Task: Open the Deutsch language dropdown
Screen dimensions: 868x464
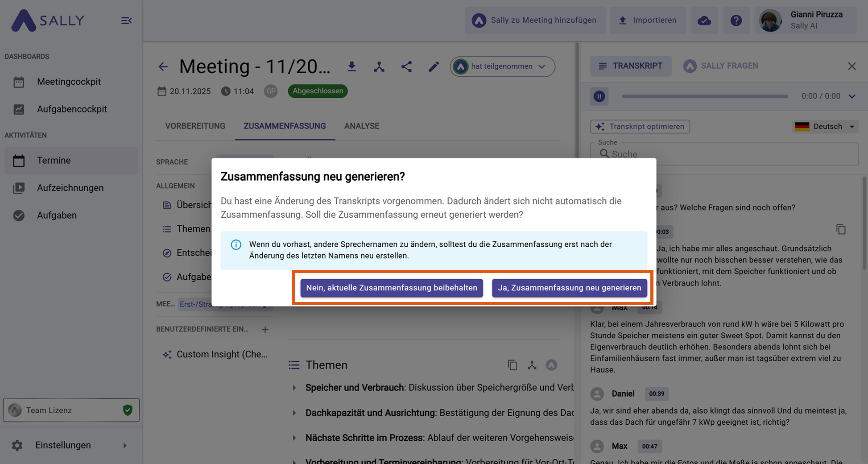Action: (x=826, y=127)
